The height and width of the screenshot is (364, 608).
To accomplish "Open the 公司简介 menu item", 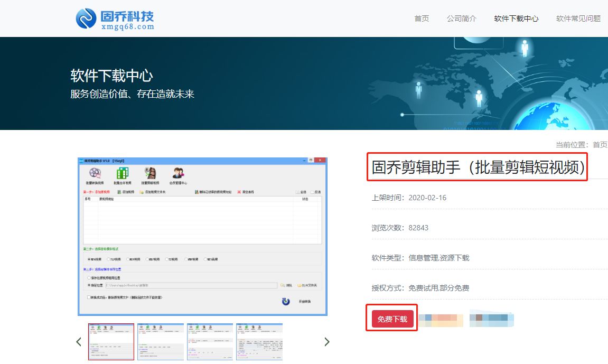I will [x=462, y=18].
